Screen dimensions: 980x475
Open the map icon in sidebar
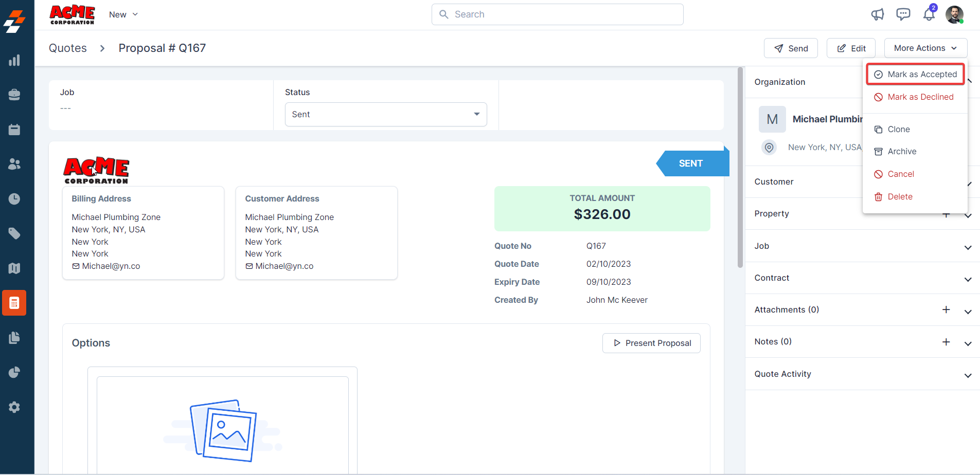click(14, 268)
